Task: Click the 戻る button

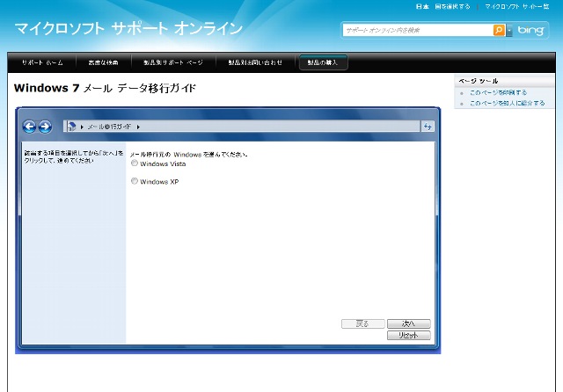Action: (x=362, y=323)
